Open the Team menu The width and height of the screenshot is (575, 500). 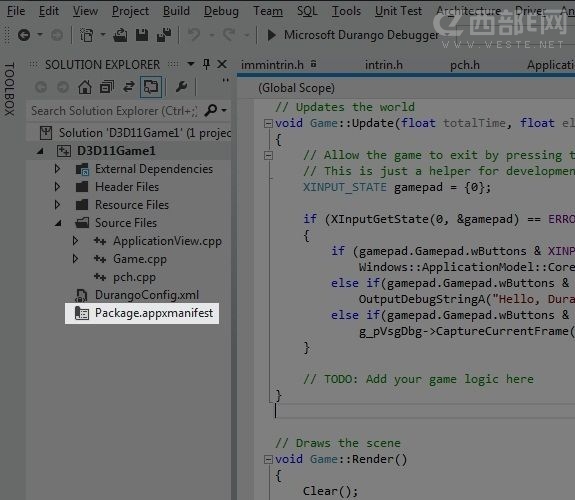[x=268, y=11]
